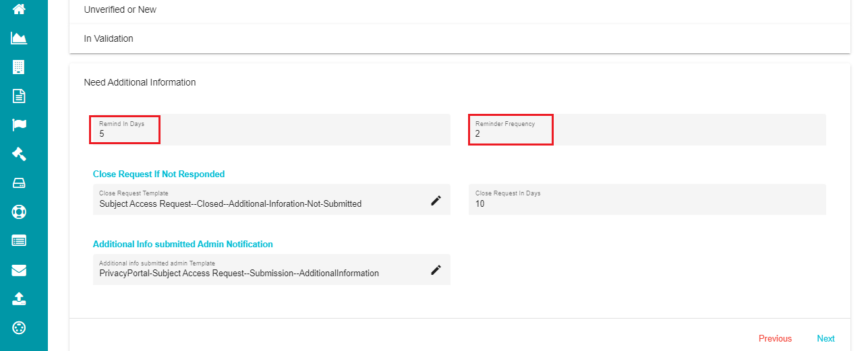Open the circular palette icon at sidebar bottom
Screen dimensions: 868x351
coord(19,328)
